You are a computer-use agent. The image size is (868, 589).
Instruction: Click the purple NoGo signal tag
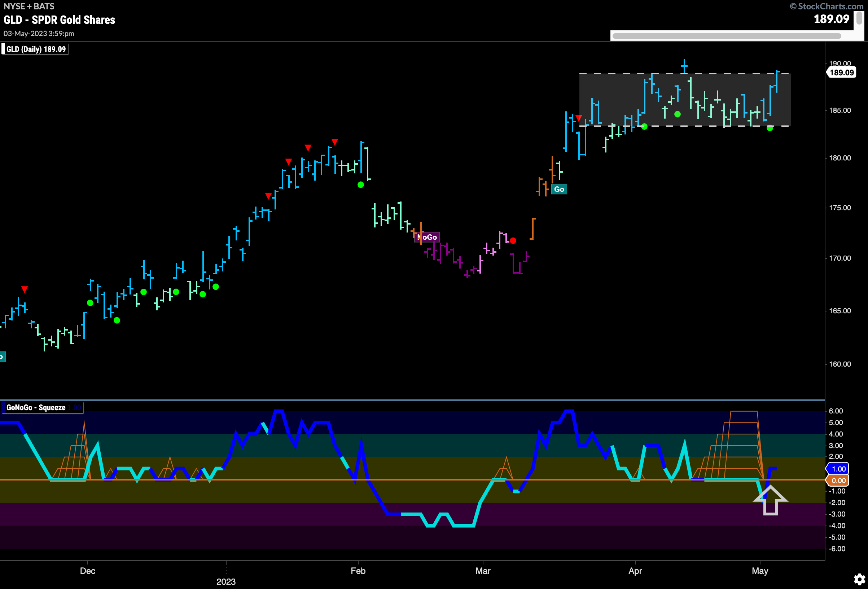click(427, 237)
